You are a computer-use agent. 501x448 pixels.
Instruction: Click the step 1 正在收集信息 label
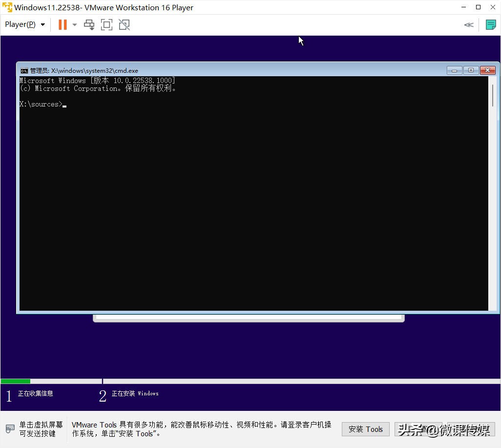[x=36, y=393]
